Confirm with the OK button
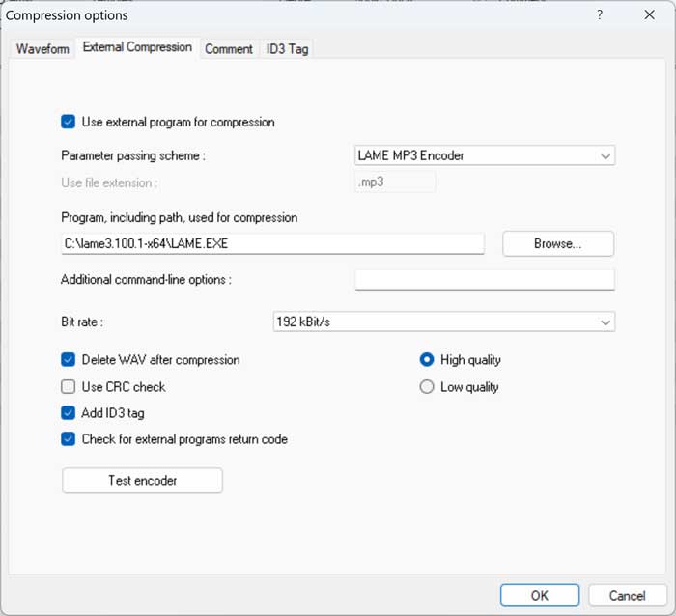Screen dimensions: 676x616 [x=539, y=596]
